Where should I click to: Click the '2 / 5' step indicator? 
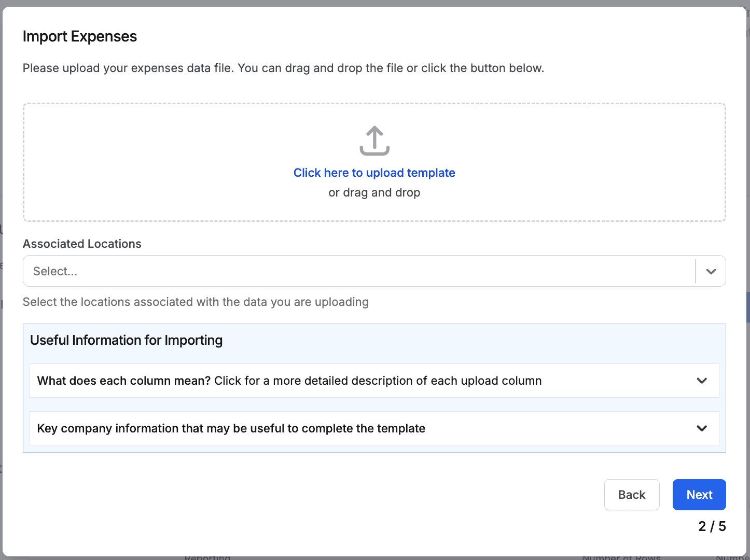point(712,526)
